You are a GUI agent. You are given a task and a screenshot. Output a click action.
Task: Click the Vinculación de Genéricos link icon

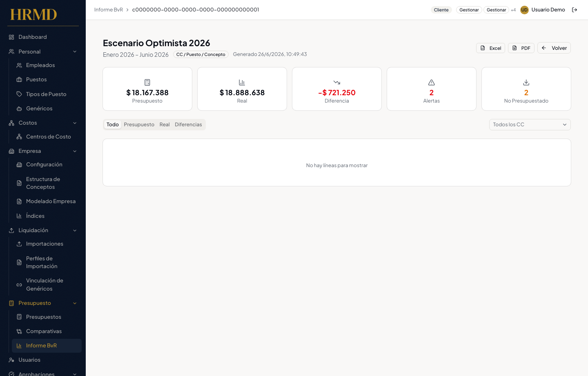pos(19,285)
